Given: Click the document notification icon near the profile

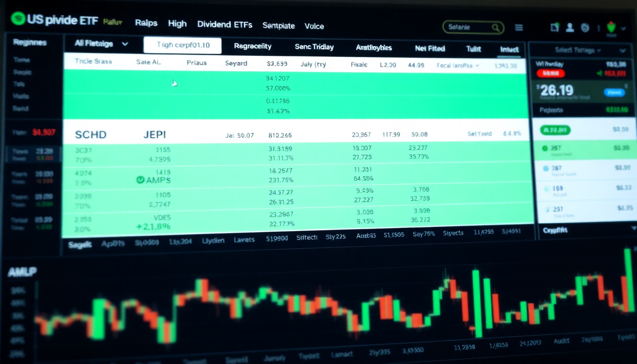Looking at the screenshot, I should pyautogui.click(x=555, y=27).
